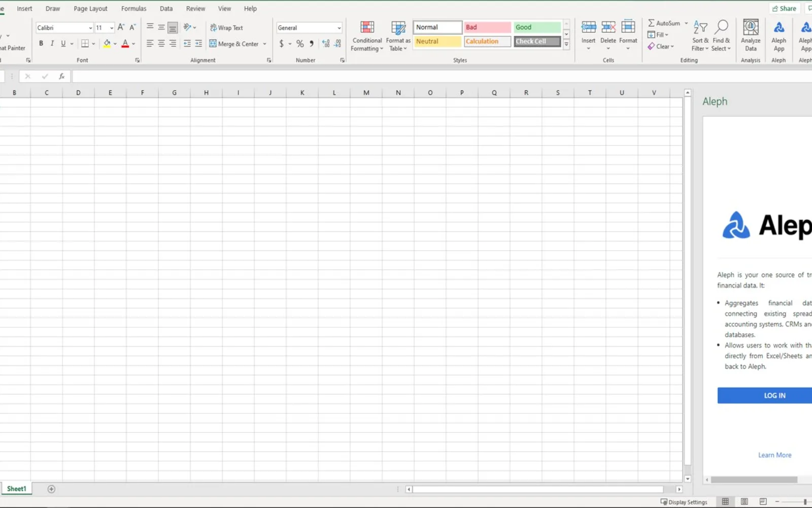Click the formula bar input

[x=442, y=77]
